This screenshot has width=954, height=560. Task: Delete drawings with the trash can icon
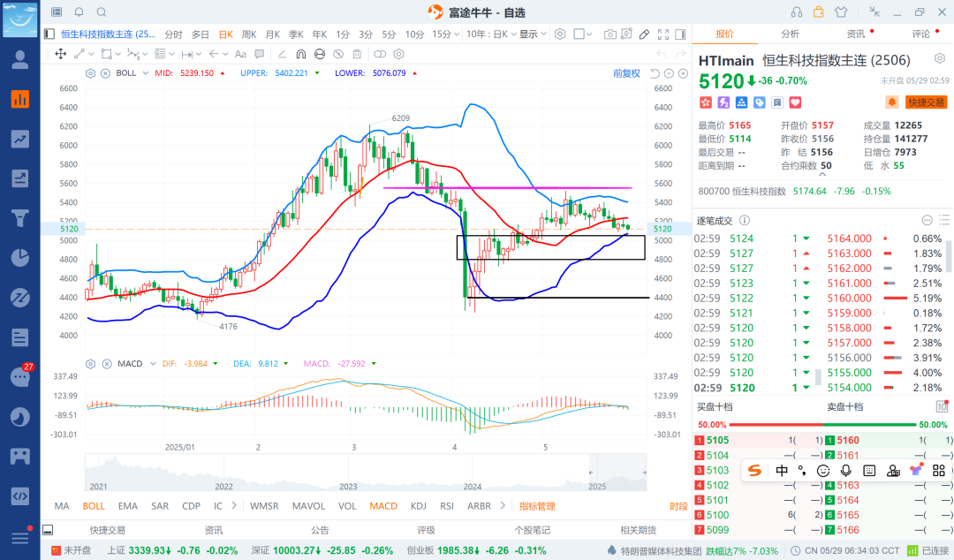pos(357,54)
